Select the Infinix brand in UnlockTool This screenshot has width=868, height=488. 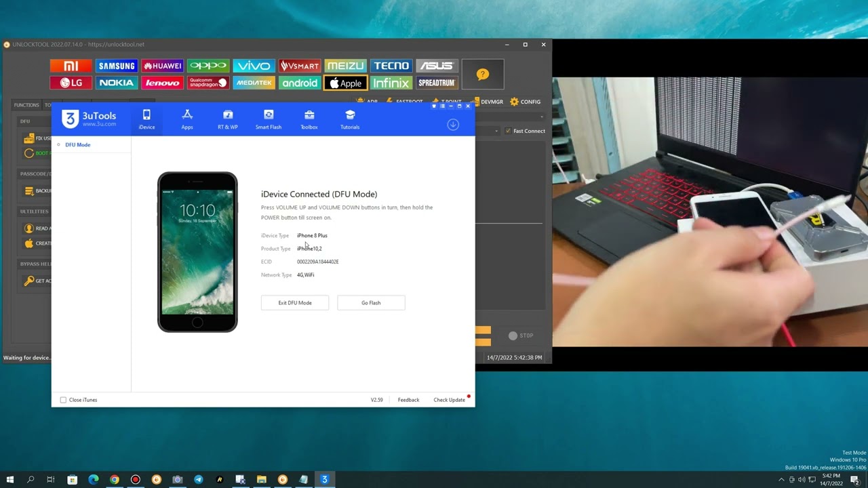391,83
